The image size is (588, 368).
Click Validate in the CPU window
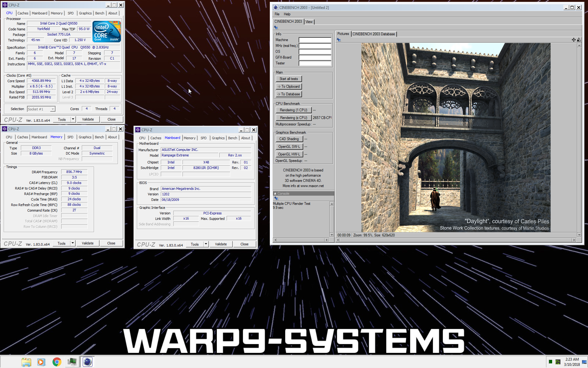(88, 119)
